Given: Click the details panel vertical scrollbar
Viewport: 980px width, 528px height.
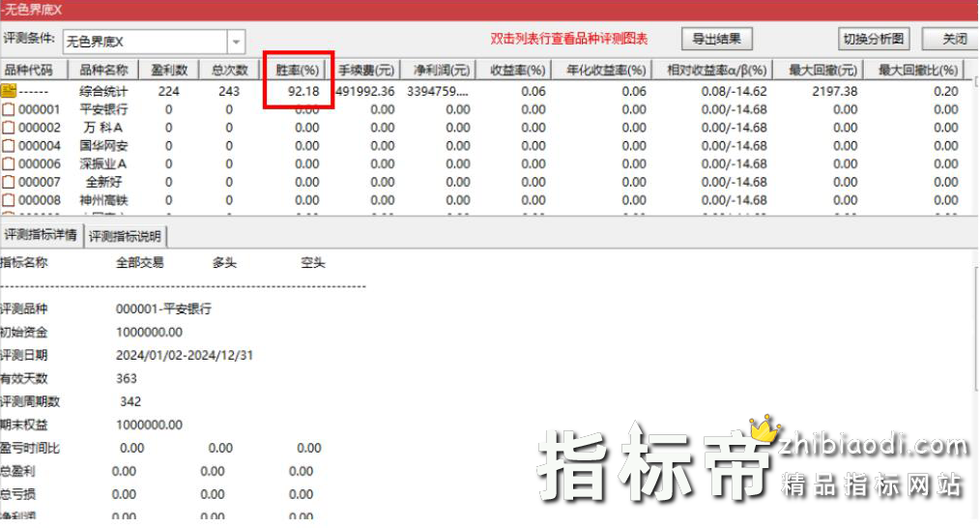Looking at the screenshot, I should pos(976,329).
